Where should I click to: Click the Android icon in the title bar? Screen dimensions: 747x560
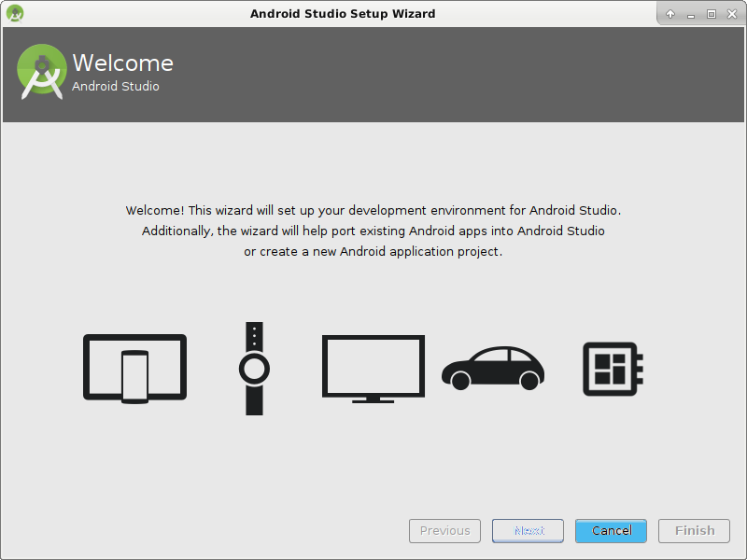[x=13, y=13]
